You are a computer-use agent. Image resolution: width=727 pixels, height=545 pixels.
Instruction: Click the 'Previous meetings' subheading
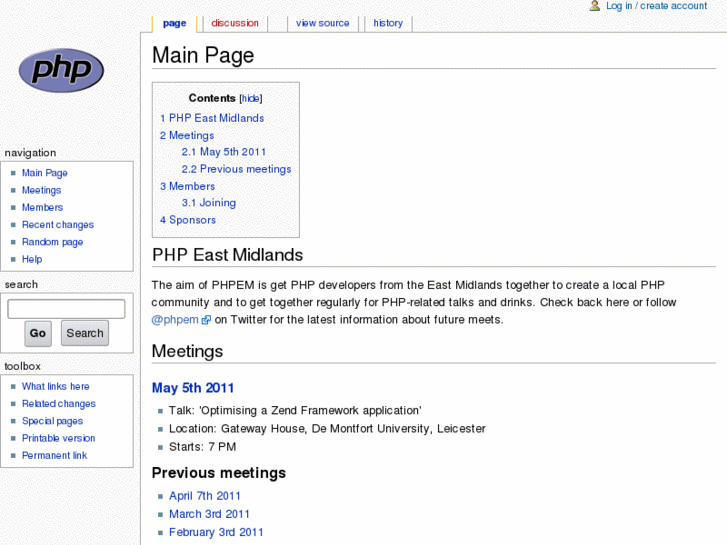coord(219,473)
